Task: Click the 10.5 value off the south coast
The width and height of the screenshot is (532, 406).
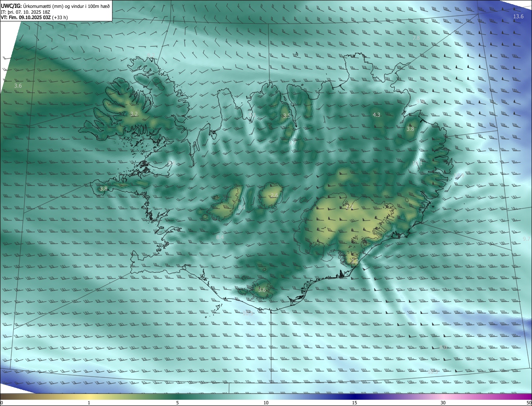Action: click(x=248, y=313)
